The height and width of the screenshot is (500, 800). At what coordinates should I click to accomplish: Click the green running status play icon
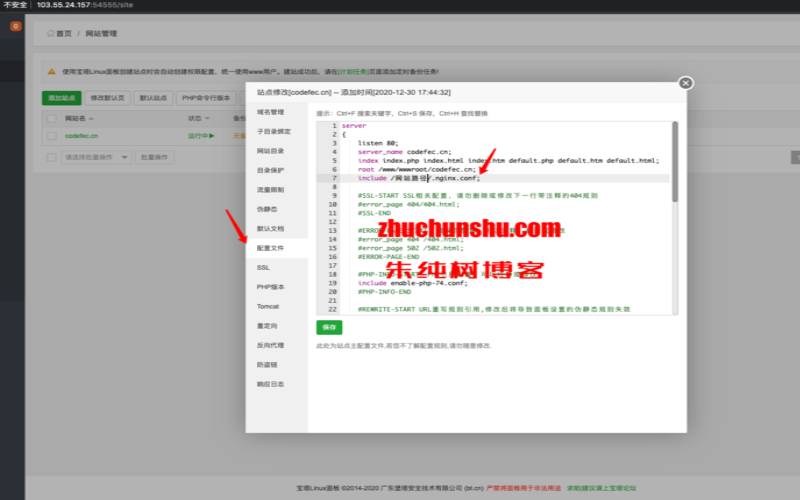(210, 135)
